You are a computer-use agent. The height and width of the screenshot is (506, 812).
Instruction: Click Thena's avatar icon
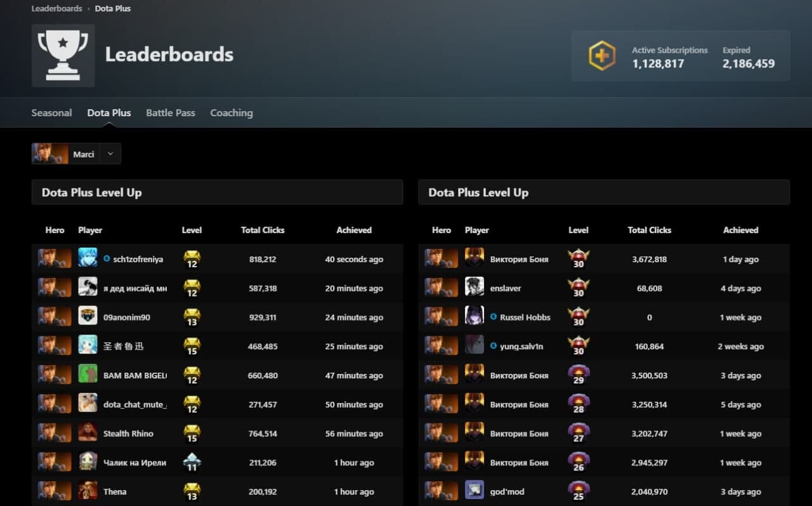[88, 491]
